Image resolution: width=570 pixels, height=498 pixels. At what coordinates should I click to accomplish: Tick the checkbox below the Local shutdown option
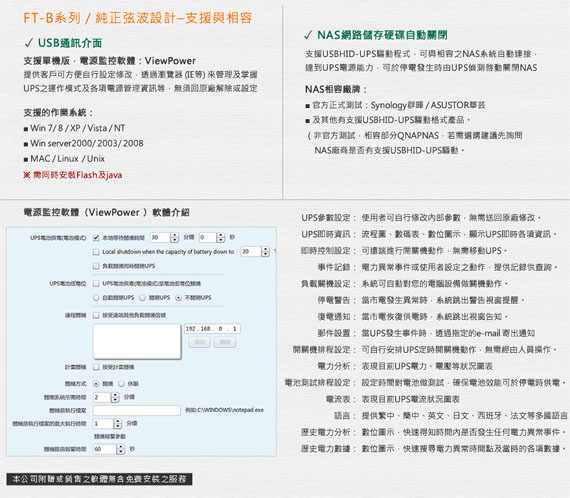pyautogui.click(x=96, y=266)
